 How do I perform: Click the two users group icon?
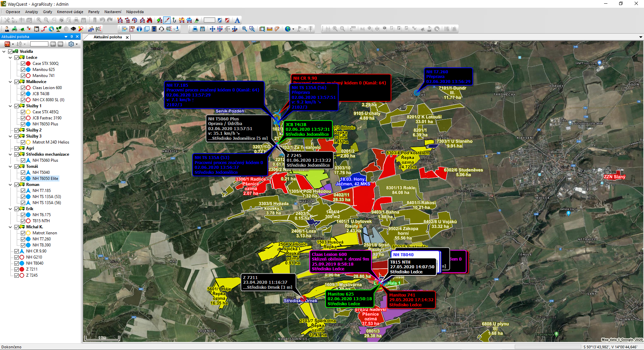click(x=91, y=29)
